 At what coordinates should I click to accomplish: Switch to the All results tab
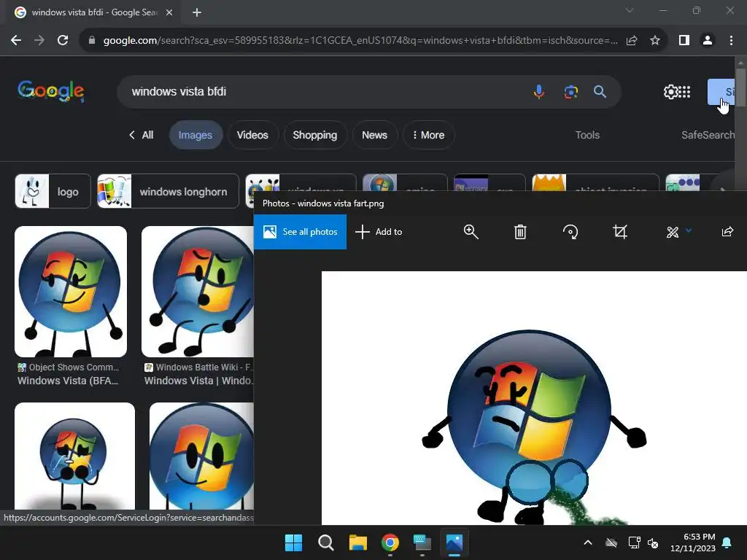(x=141, y=135)
